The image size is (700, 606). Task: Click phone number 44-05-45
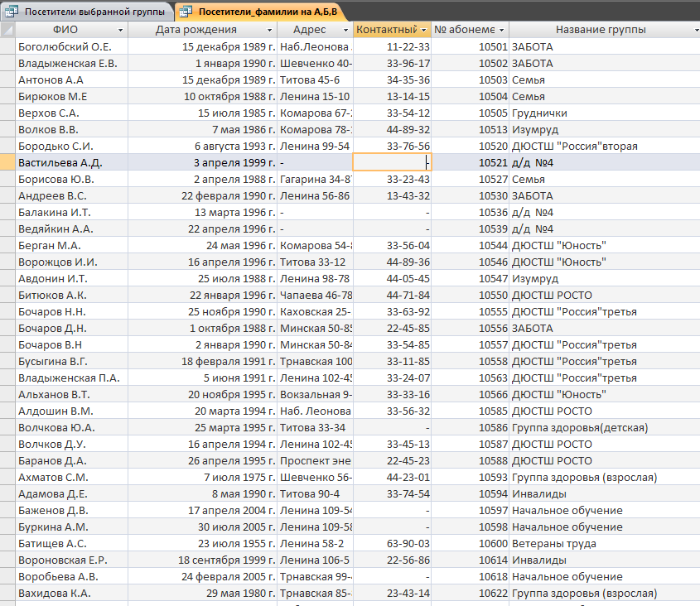(x=392, y=278)
